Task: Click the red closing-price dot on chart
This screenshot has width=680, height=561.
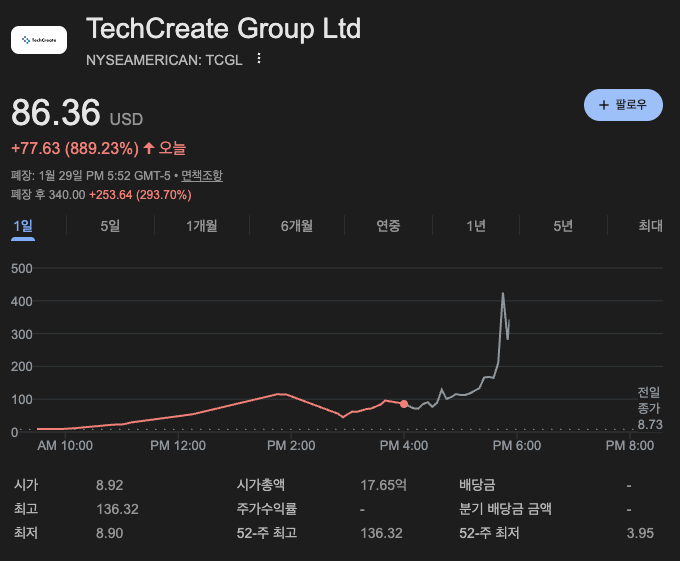Action: point(404,404)
